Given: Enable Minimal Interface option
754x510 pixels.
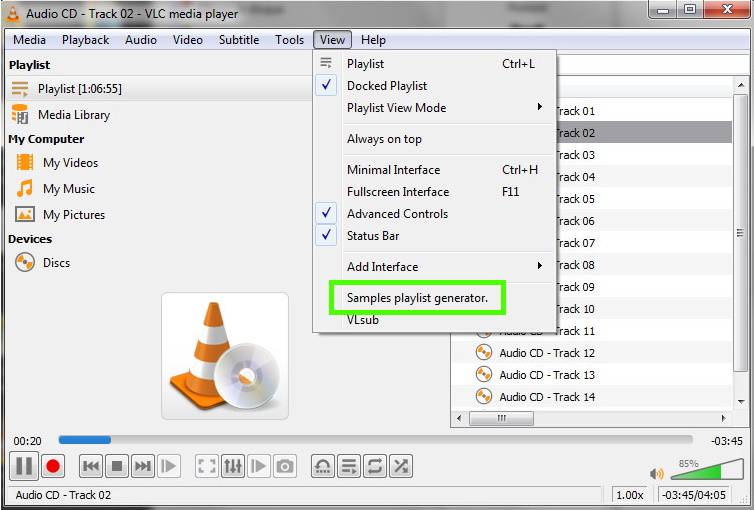Looking at the screenshot, I should (x=435, y=170).
